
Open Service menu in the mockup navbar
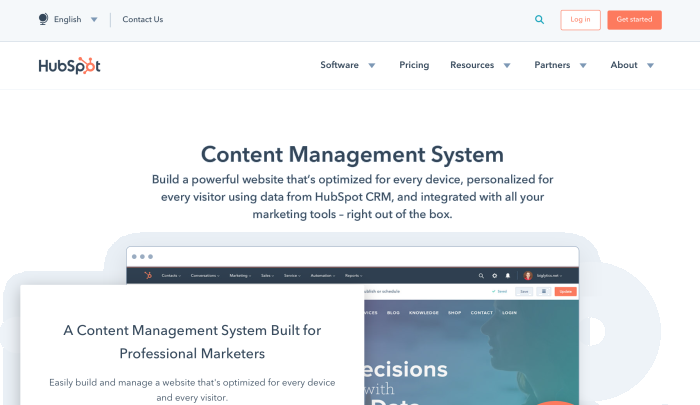click(292, 276)
